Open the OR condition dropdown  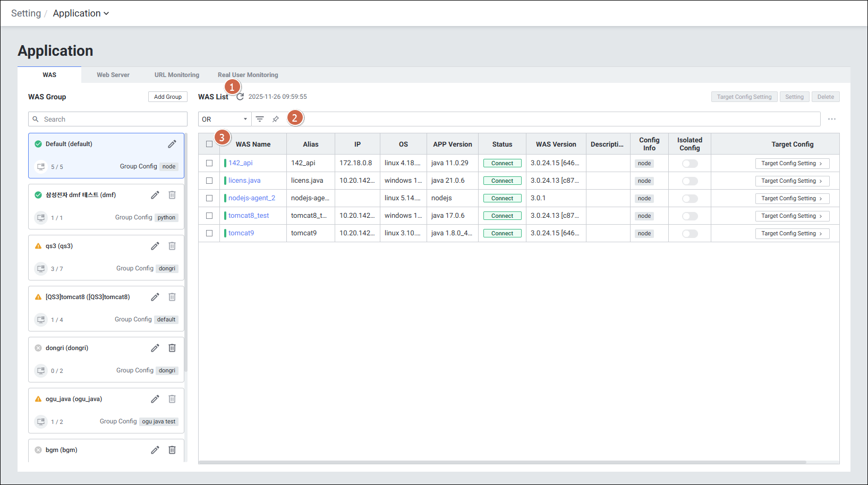tap(225, 119)
